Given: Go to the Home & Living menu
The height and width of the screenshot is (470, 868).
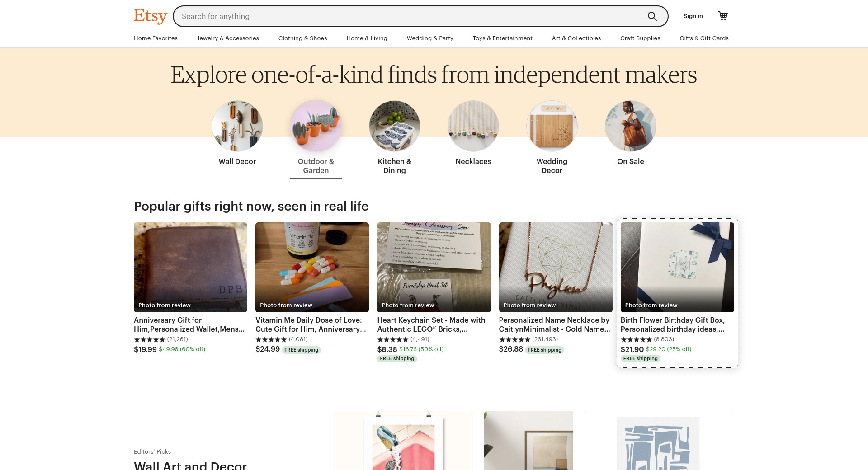Looking at the screenshot, I should click(367, 38).
